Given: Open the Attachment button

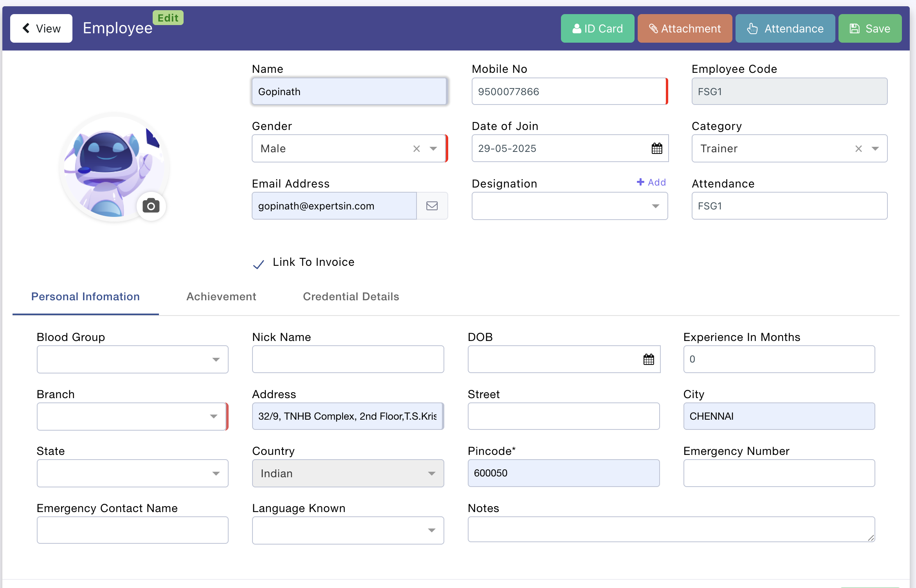Looking at the screenshot, I should 685,29.
